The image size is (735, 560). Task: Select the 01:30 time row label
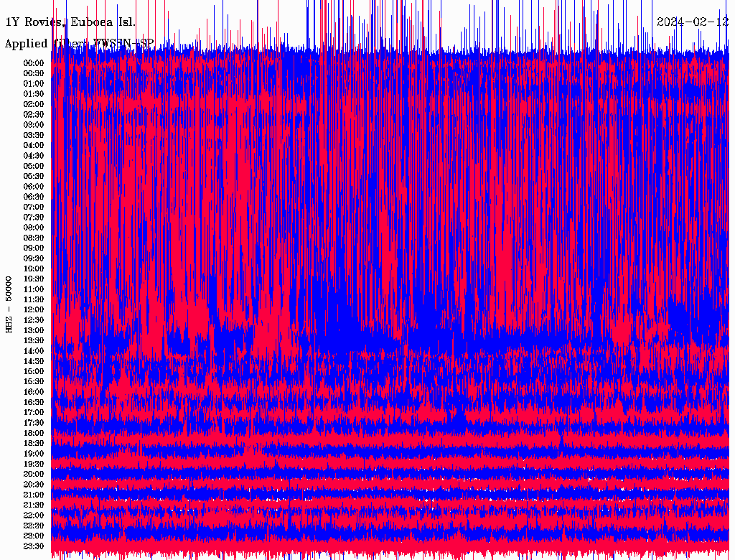tap(34, 93)
